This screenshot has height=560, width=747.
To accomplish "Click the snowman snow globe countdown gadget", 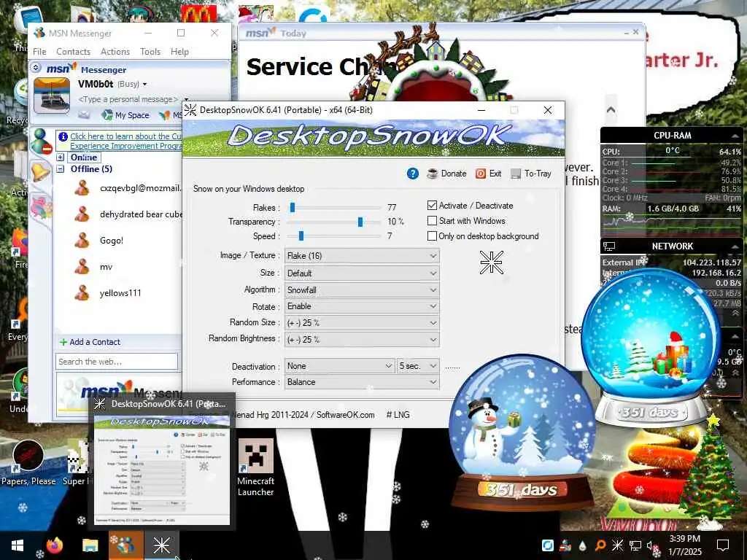I will [x=522, y=431].
